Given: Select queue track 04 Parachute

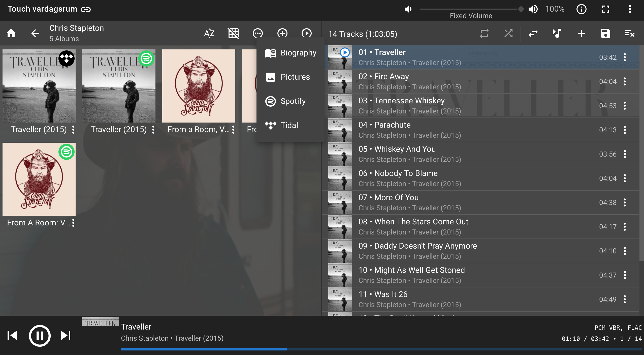Looking at the screenshot, I should coord(481,130).
